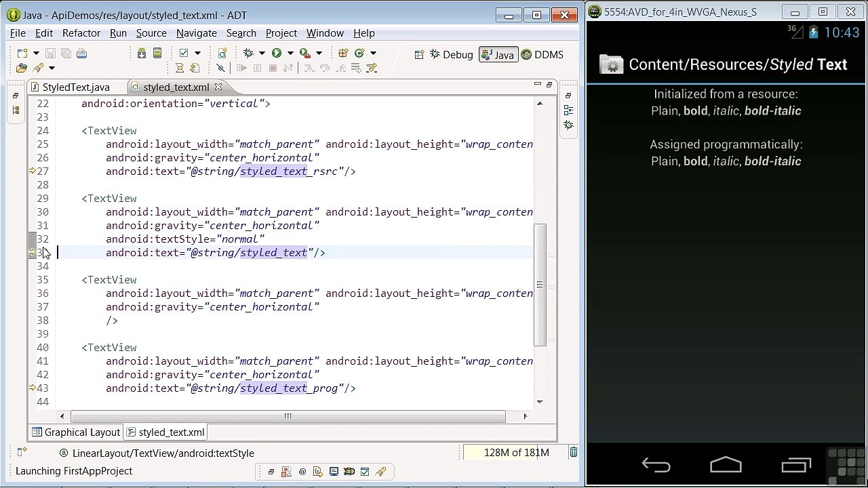The height and width of the screenshot is (488, 868).
Task: Click the Search flashlight toolbar icon
Action: [x=38, y=68]
